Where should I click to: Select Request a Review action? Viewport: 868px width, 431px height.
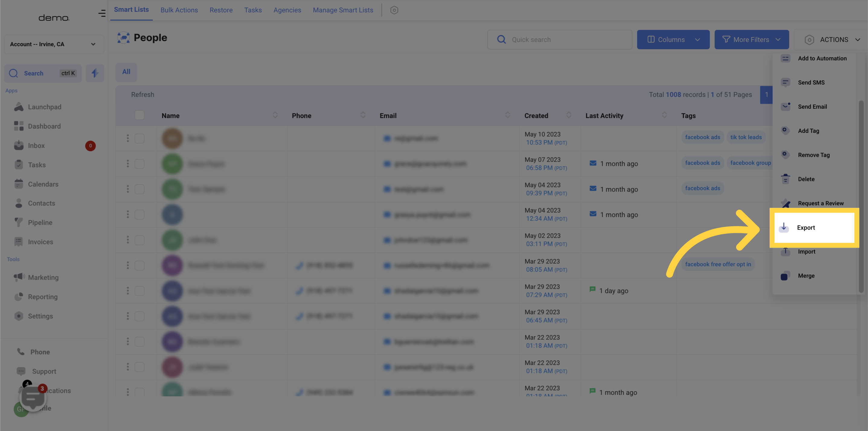pyautogui.click(x=812, y=203)
